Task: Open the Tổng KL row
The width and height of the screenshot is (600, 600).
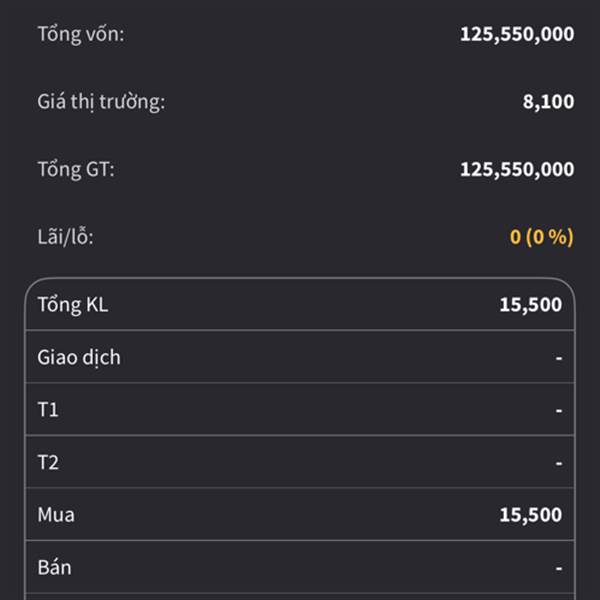Action: coord(300,305)
